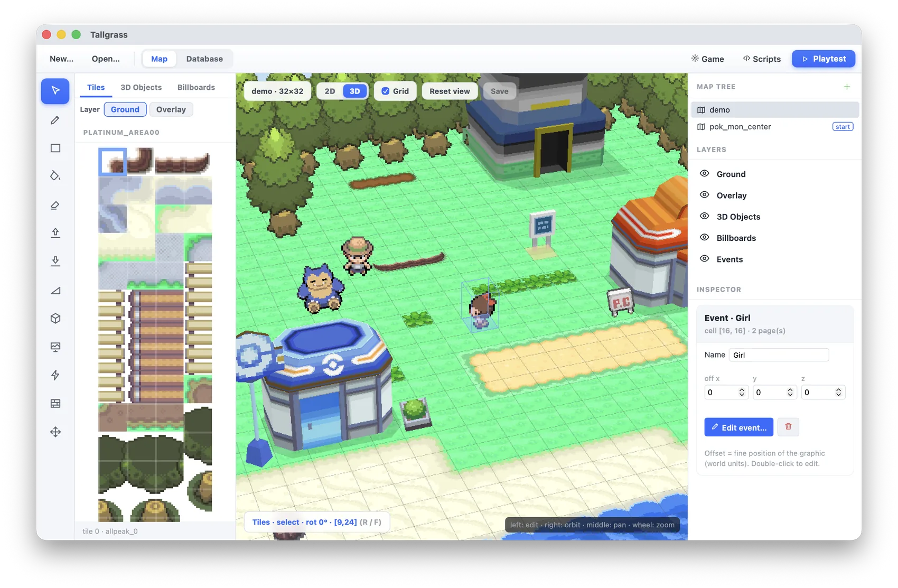Start the Playtest
The image size is (898, 588).
click(x=824, y=59)
